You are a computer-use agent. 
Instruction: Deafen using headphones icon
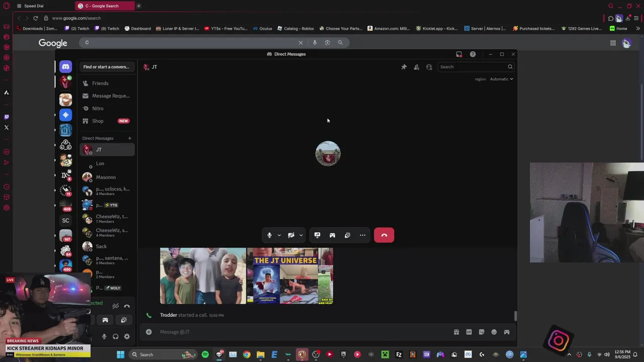(115, 337)
